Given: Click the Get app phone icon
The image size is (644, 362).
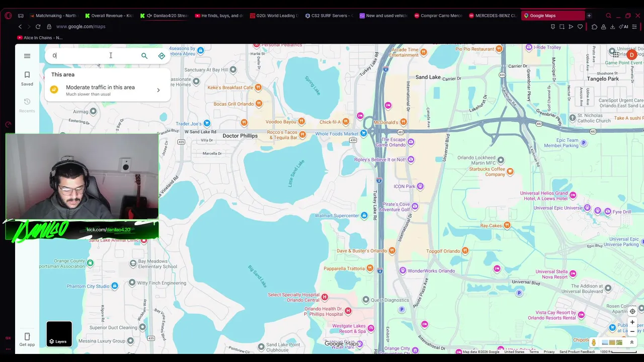Looking at the screenshot, I should pyautogui.click(x=27, y=339).
